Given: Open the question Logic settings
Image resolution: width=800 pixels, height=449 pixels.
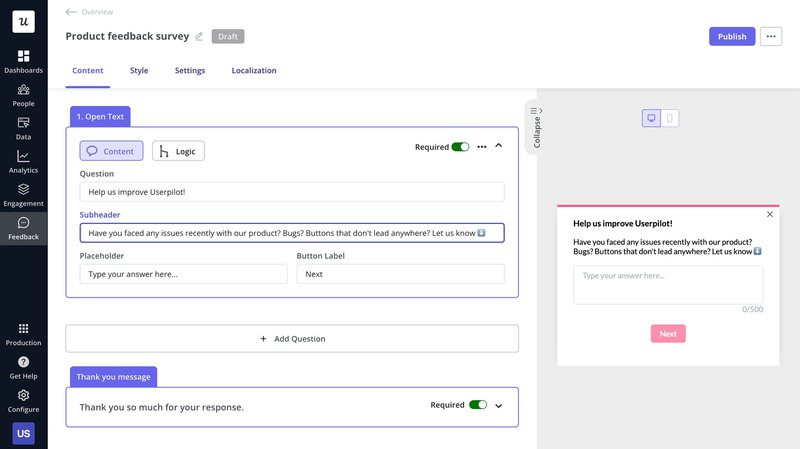Looking at the screenshot, I should [178, 151].
